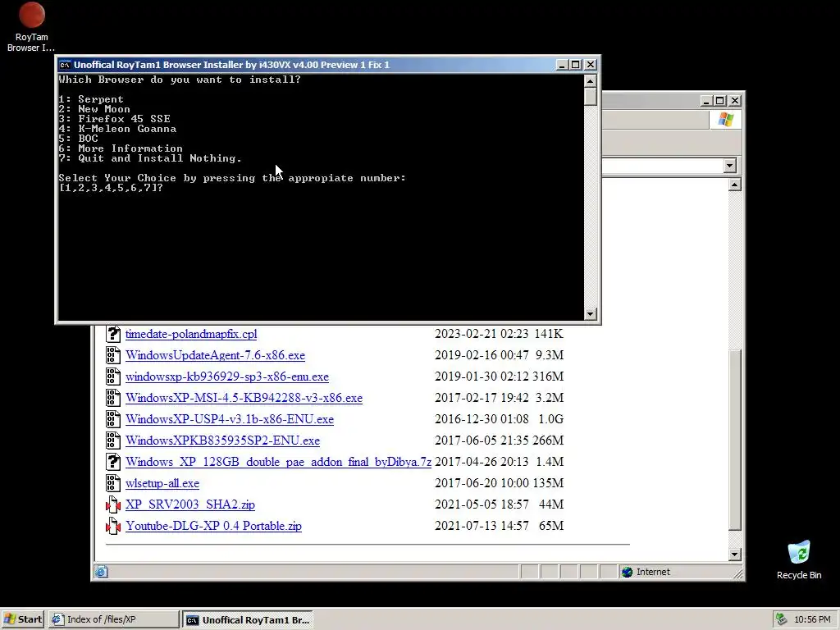Switch to the Index of /files/XP taskbar button
840x630 pixels.
pos(113,619)
